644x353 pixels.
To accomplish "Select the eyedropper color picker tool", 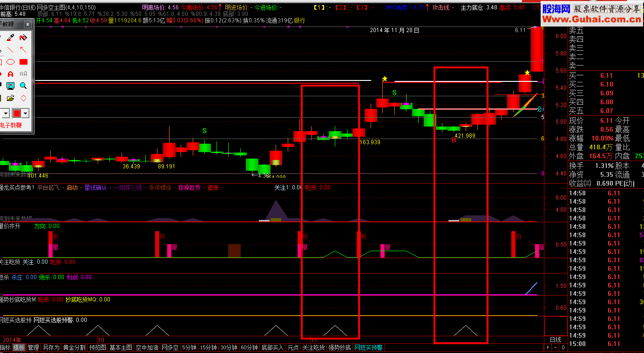I will [10, 38].
